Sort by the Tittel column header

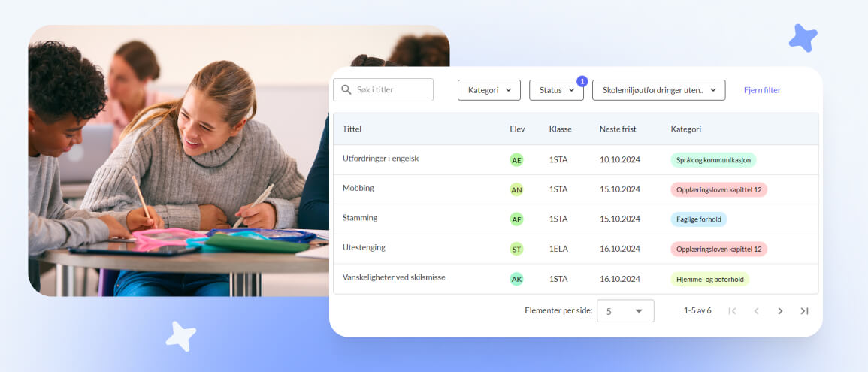coord(352,129)
